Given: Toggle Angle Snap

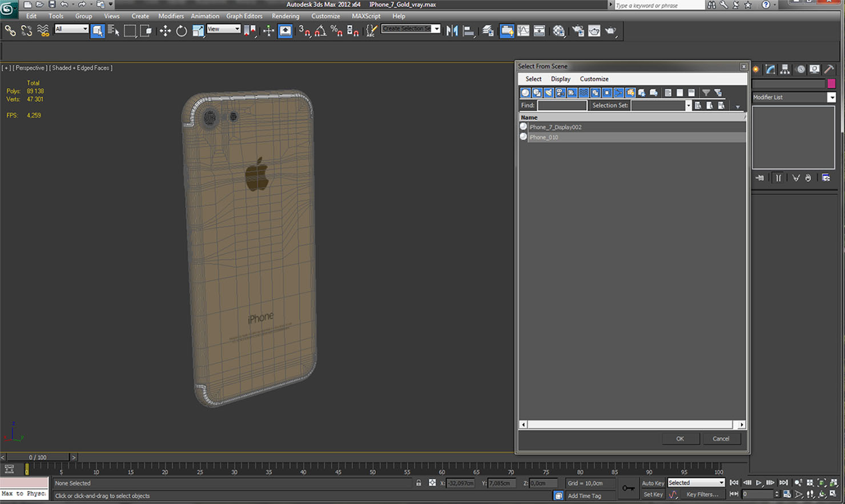Looking at the screenshot, I should tap(321, 31).
